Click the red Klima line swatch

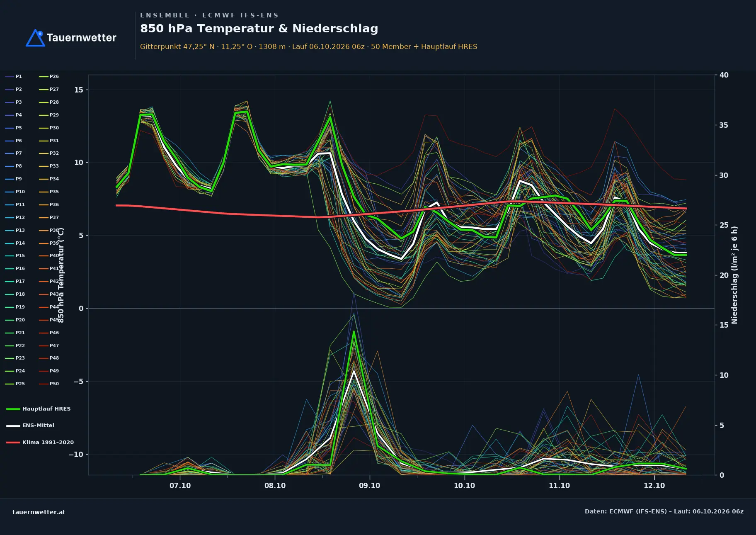[13, 443]
